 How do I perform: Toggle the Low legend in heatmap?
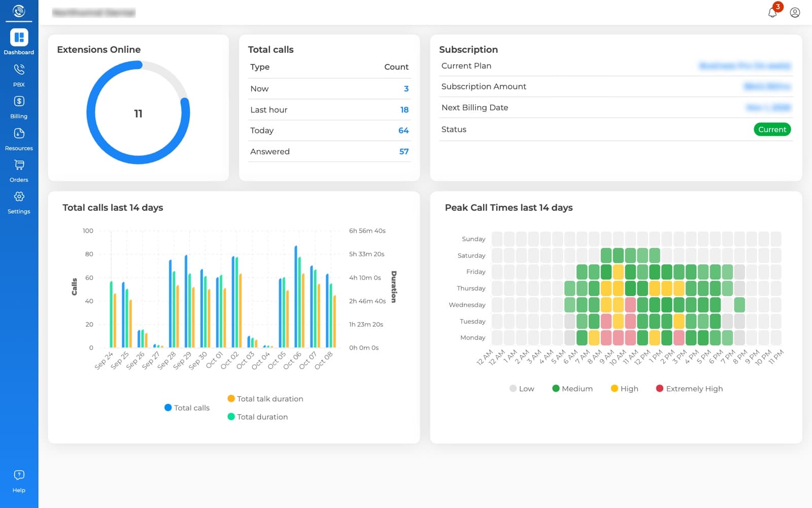click(x=522, y=389)
